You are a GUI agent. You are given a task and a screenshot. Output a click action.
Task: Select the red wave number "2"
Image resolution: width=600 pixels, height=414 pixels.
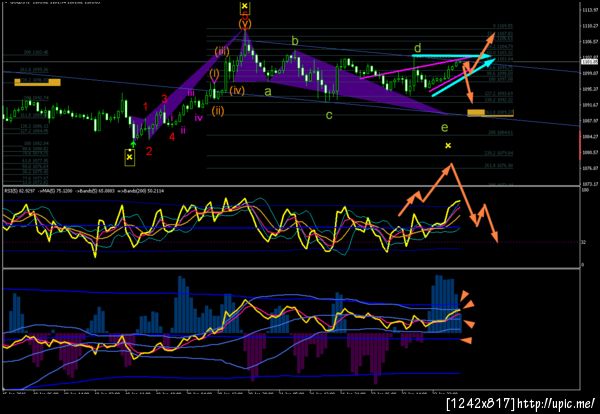point(149,151)
